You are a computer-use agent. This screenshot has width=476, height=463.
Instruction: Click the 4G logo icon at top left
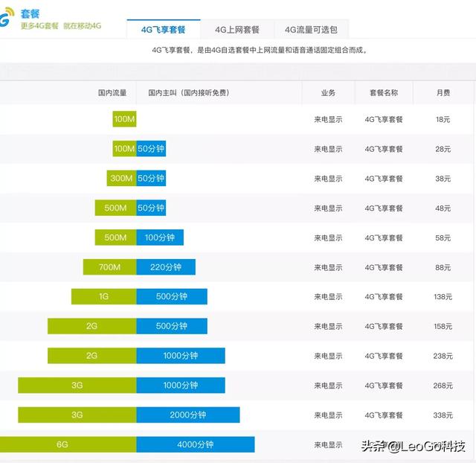pyautogui.click(x=7, y=17)
